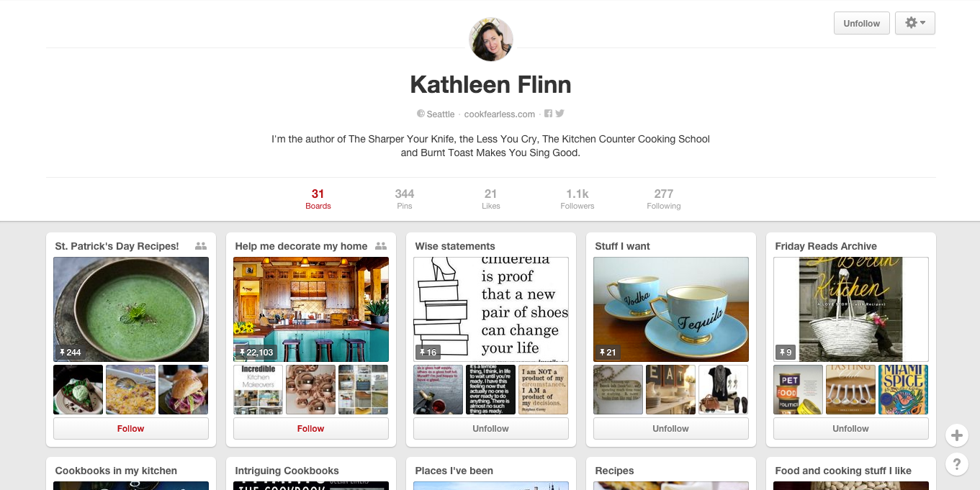
Task: Visit the cookfearless.com link
Action: coord(500,114)
